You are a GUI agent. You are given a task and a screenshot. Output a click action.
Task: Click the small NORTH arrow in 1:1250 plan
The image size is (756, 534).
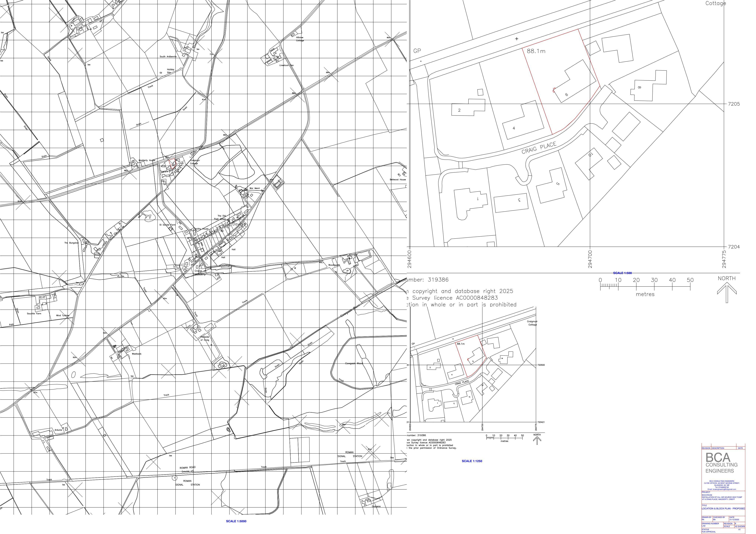[537, 440]
